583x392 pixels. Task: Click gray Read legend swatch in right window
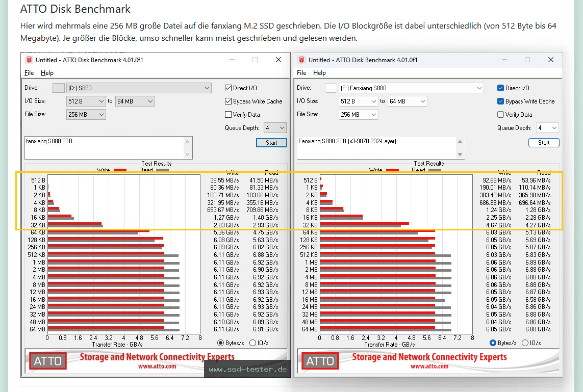435,170
